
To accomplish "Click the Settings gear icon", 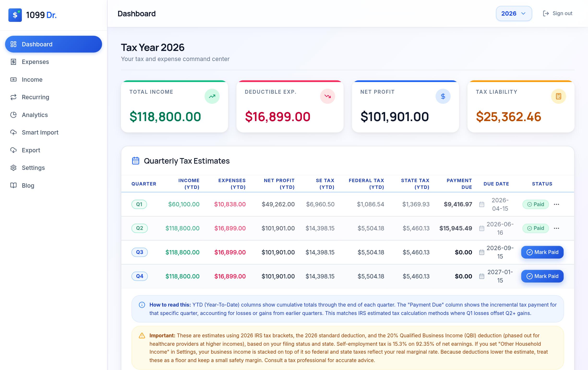I will pos(13,168).
